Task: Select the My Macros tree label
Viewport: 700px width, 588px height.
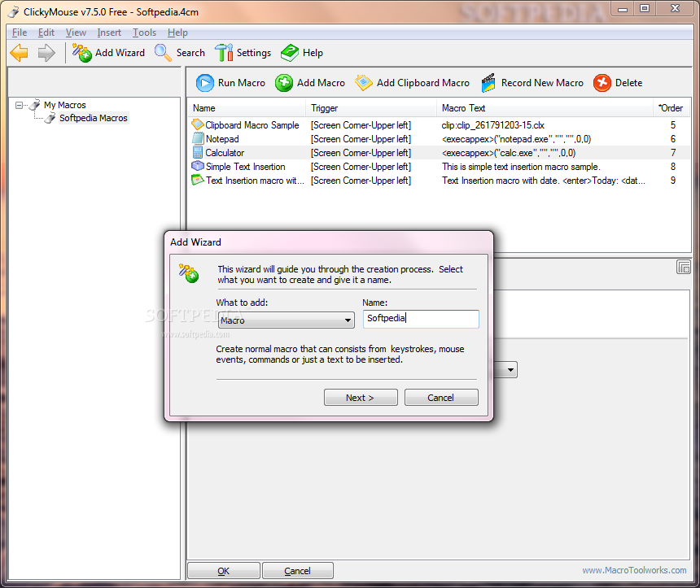Action: pyautogui.click(x=65, y=105)
